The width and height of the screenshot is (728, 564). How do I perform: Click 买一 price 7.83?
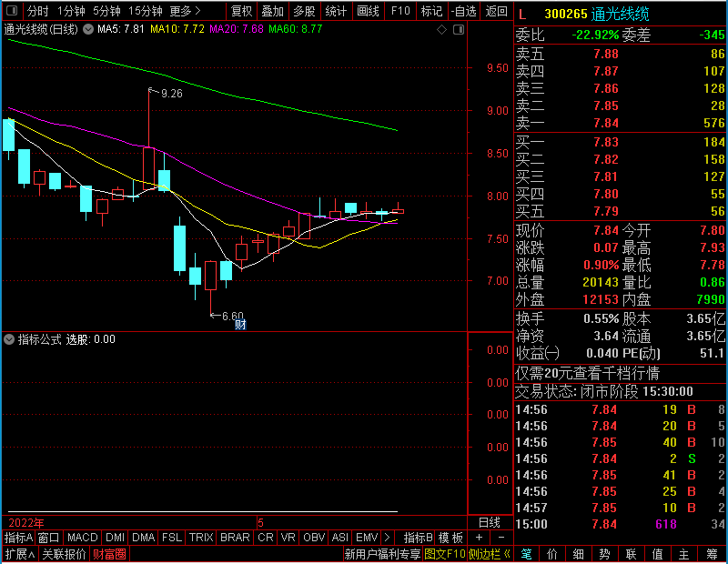point(606,142)
